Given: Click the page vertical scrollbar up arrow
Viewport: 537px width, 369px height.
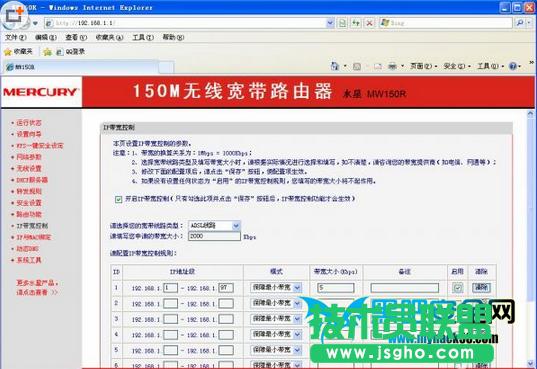Looking at the screenshot, I should pyautogui.click(x=530, y=114).
